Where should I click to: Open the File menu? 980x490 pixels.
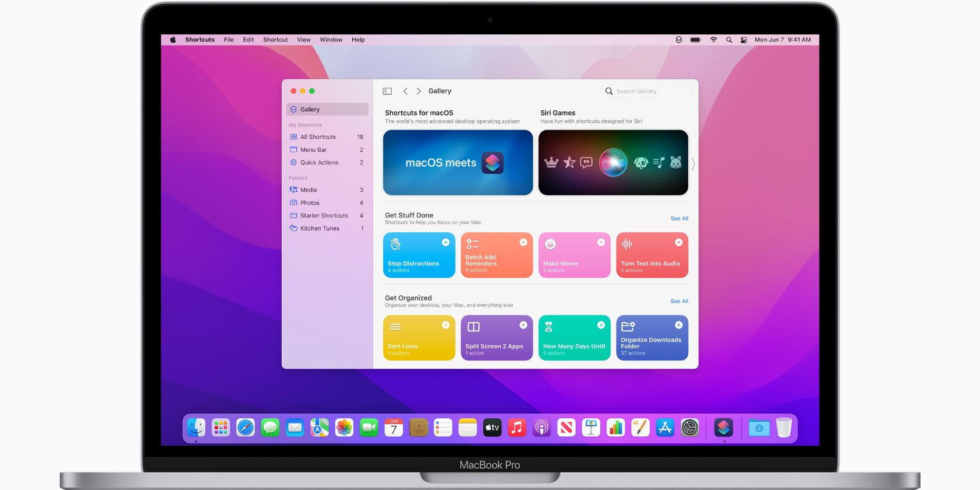pos(229,40)
